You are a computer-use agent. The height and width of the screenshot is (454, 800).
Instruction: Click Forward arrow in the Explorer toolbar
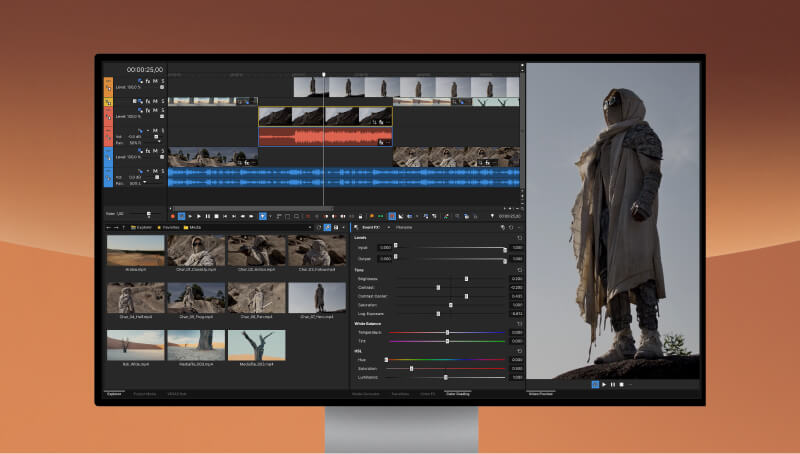pyautogui.click(x=116, y=228)
